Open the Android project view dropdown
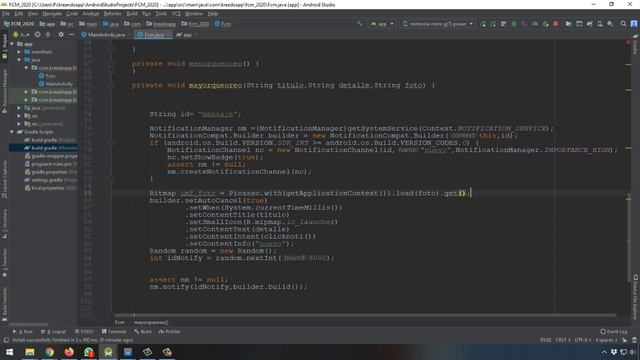Screen dimensions: 640x360 [21, 35]
